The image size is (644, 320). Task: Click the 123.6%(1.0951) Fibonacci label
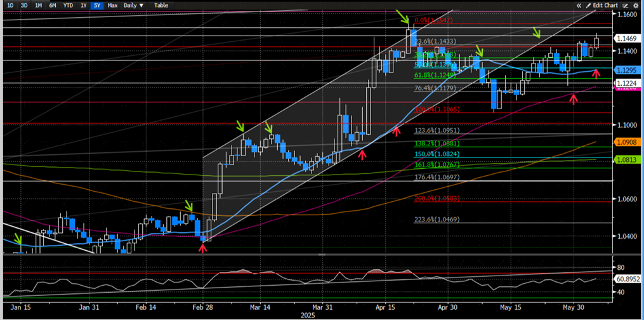point(437,131)
